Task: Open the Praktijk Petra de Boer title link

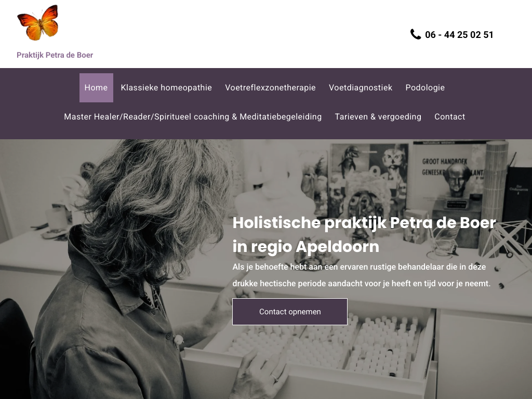Action: (55, 55)
